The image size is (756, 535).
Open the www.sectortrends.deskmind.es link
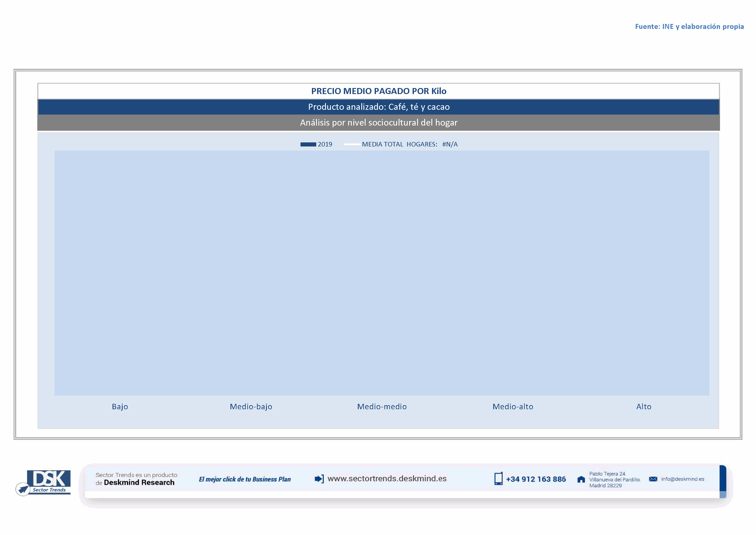(387, 479)
